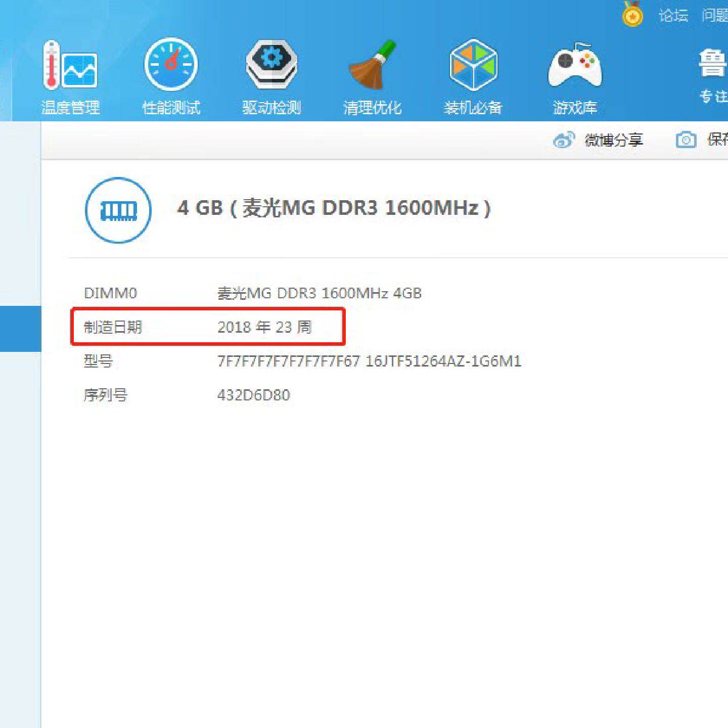Click the memory module icon

[x=118, y=210]
